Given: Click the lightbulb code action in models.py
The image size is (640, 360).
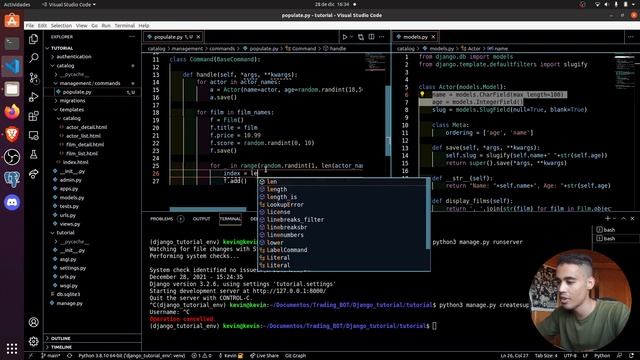Looking at the screenshot, I should [x=422, y=94].
